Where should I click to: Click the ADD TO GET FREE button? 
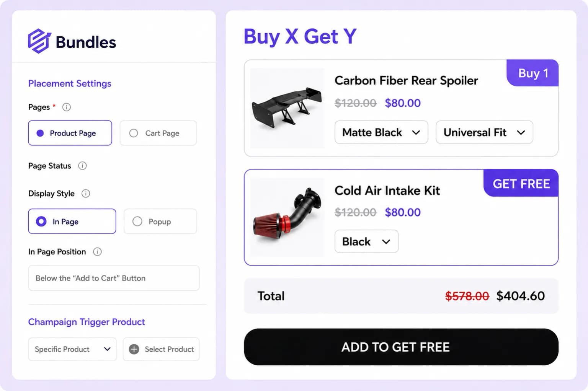(401, 347)
